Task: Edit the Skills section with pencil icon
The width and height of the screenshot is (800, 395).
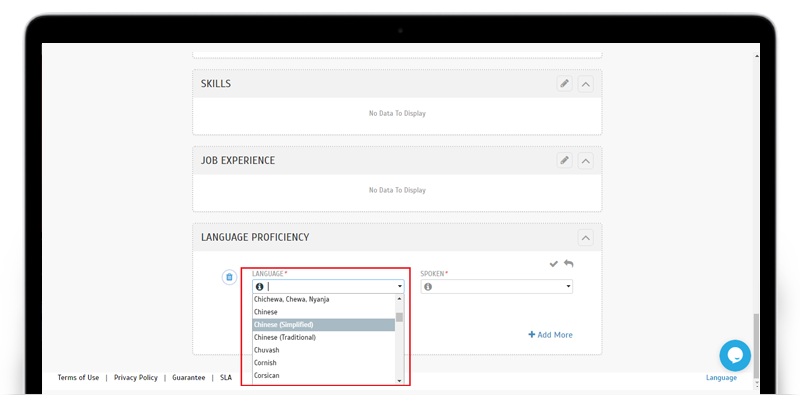Action: coord(564,84)
